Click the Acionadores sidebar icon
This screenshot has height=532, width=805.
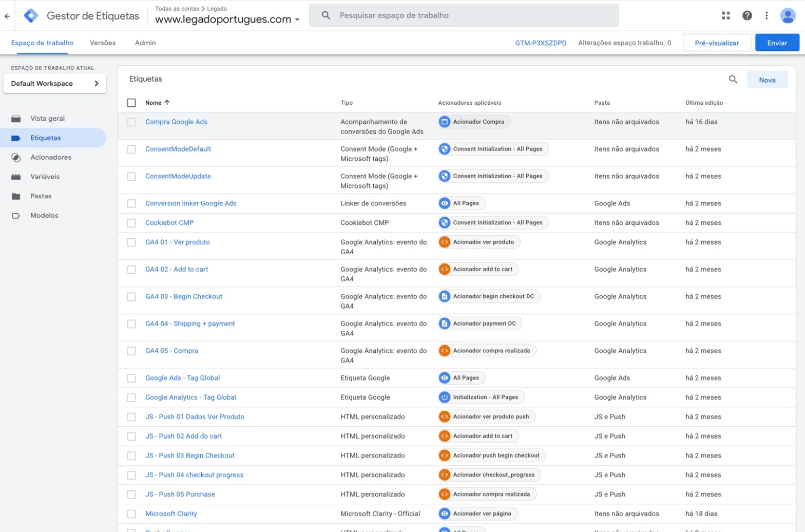[16, 158]
